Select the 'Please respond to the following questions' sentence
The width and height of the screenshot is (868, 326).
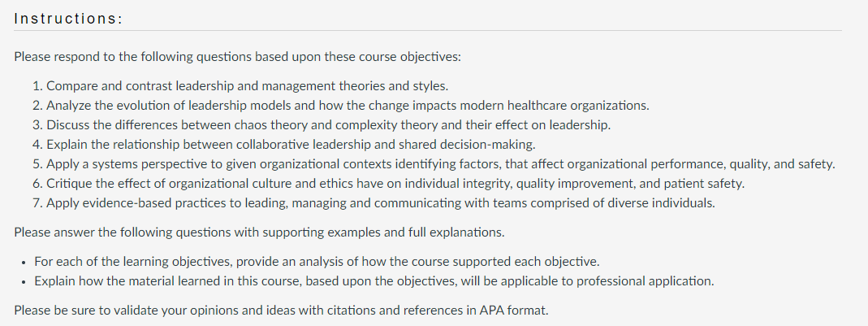coord(237,57)
